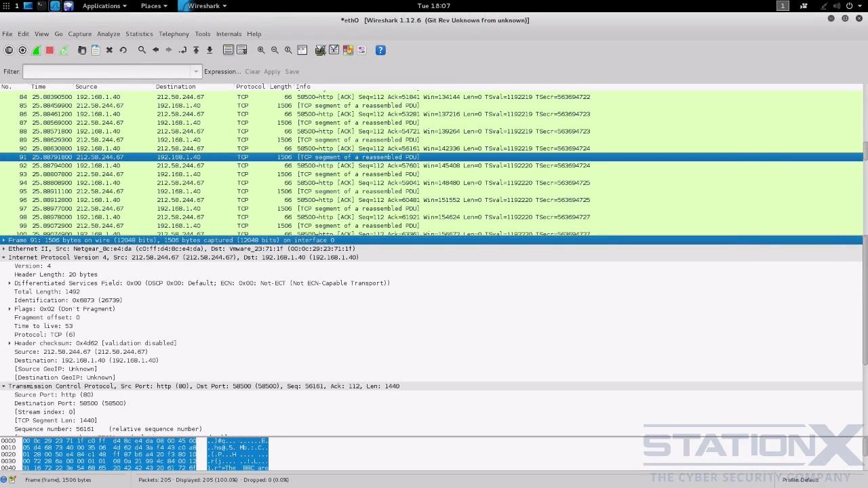Edit display filters toolbar icon
This screenshot has height=488, width=868.
coord(334,50)
